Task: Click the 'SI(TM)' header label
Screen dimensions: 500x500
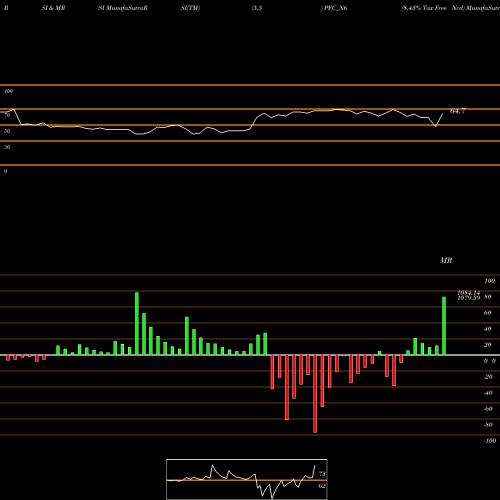Action: [190, 8]
